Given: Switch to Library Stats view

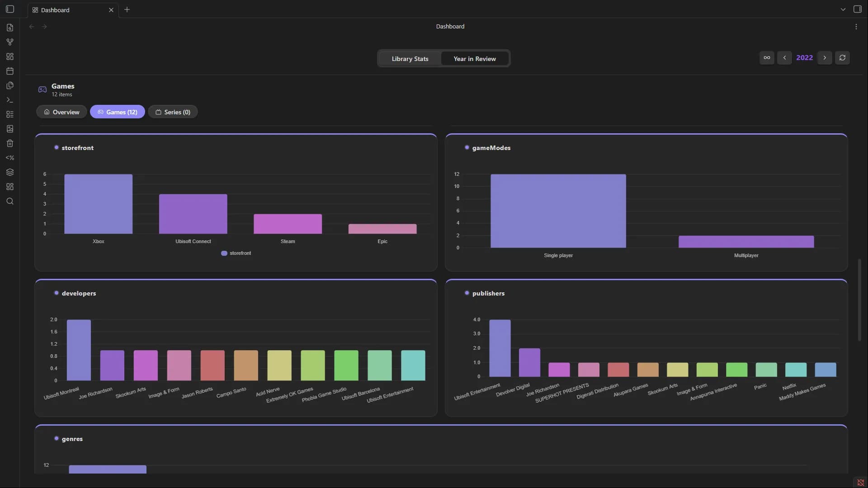Looking at the screenshot, I should click(x=410, y=59).
